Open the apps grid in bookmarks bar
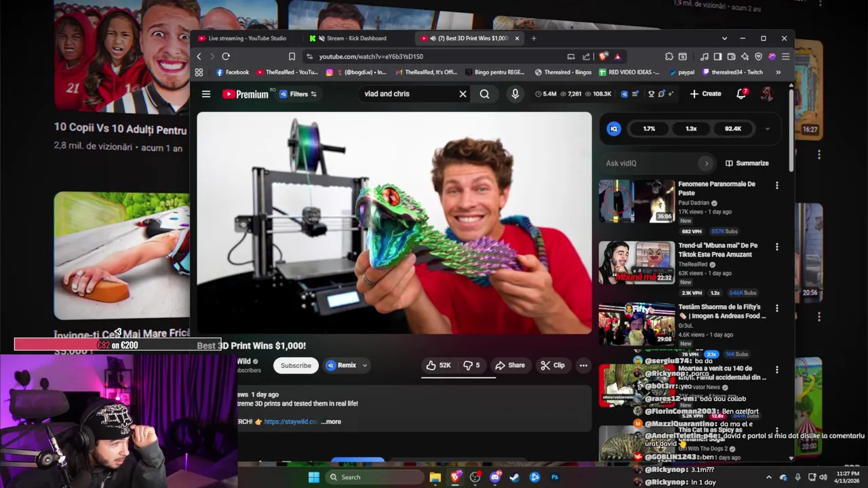The height and width of the screenshot is (488, 868). [x=199, y=72]
